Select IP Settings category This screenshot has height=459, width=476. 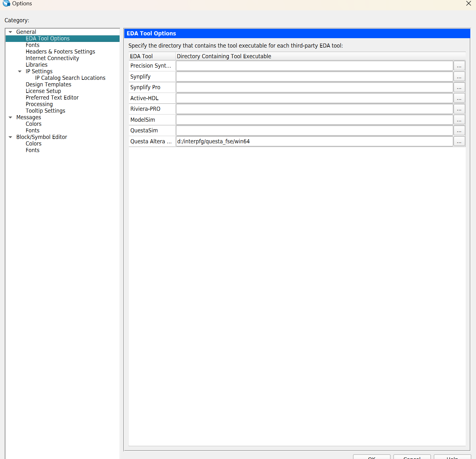pyautogui.click(x=39, y=71)
